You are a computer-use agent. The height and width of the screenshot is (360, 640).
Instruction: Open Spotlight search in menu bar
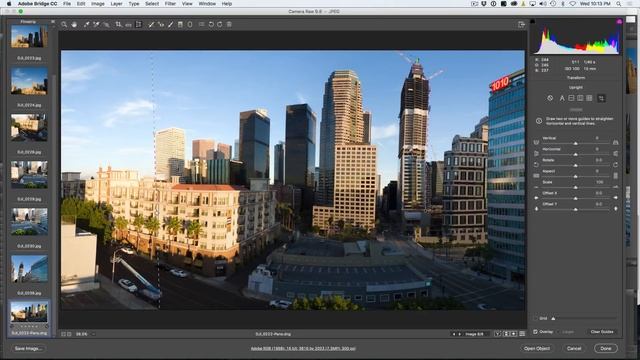[x=619, y=4]
